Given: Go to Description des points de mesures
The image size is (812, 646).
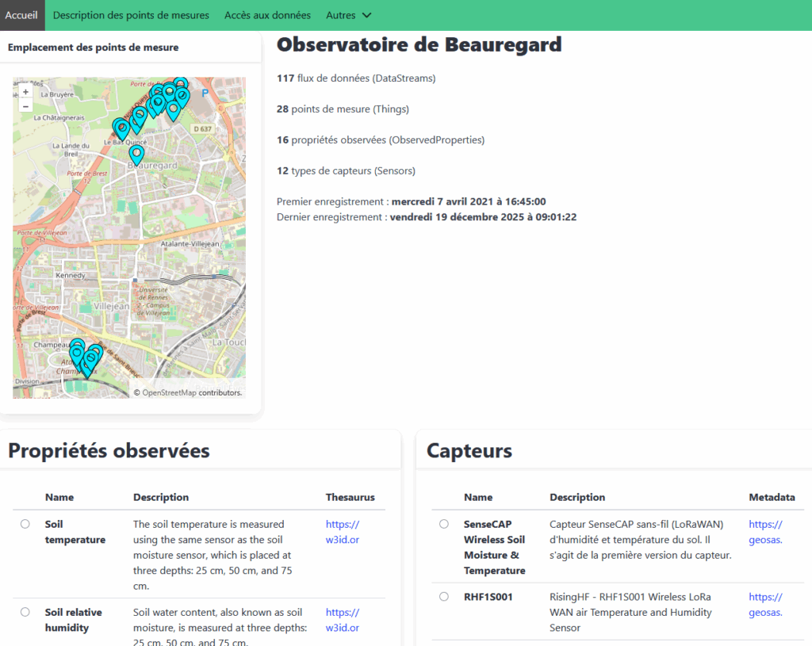Looking at the screenshot, I should (131, 15).
